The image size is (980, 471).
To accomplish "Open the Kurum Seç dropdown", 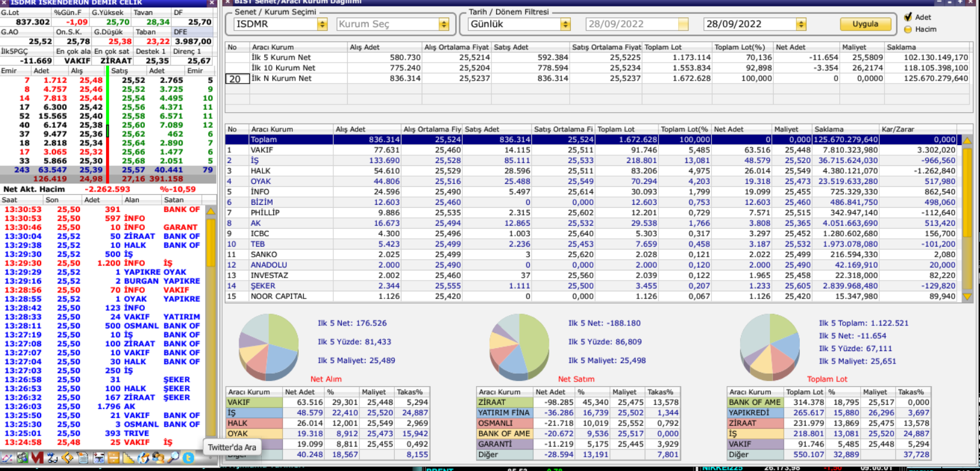I will coord(443,24).
